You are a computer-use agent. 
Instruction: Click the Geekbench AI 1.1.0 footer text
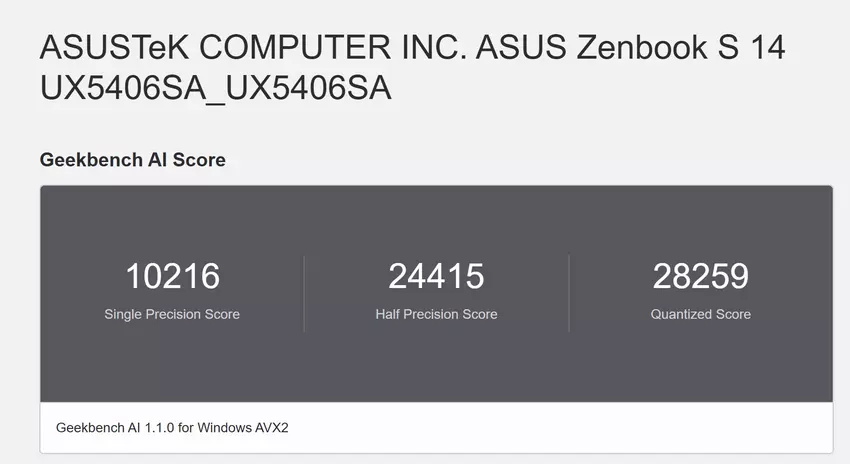click(173, 428)
